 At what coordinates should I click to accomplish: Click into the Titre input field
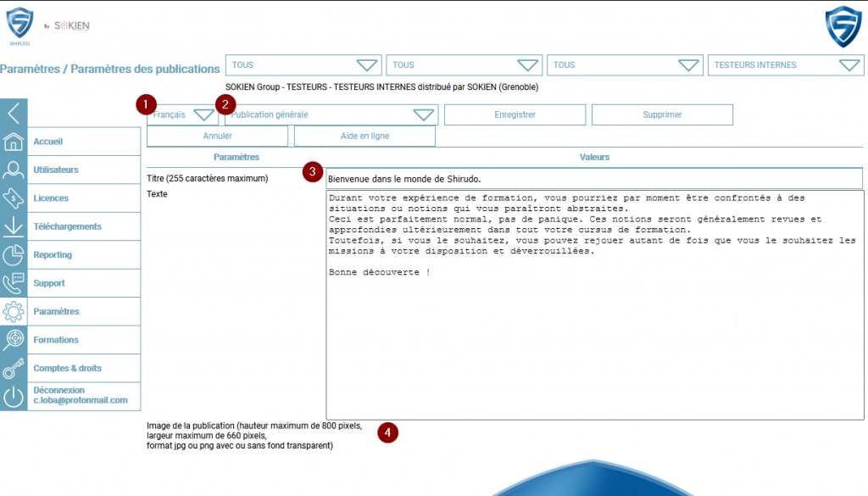(x=593, y=179)
